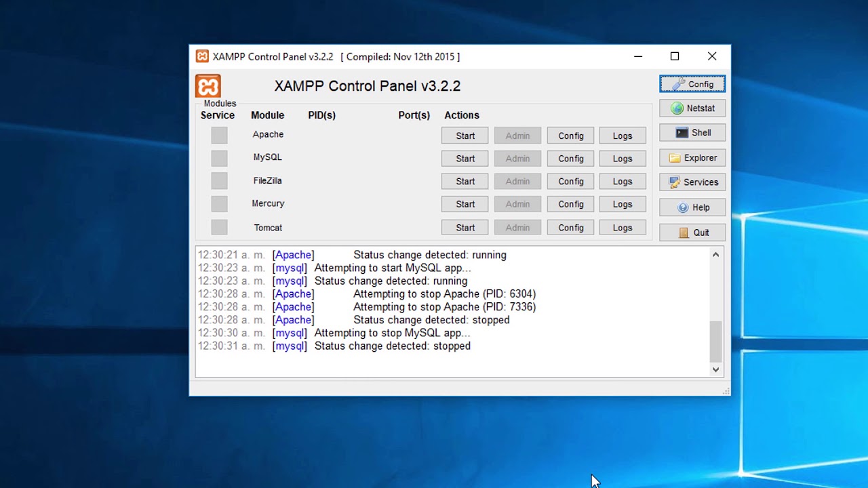This screenshot has width=868, height=488.
Task: Select log line 'Attempting to stop MySQL app...'
Action: tap(334, 333)
